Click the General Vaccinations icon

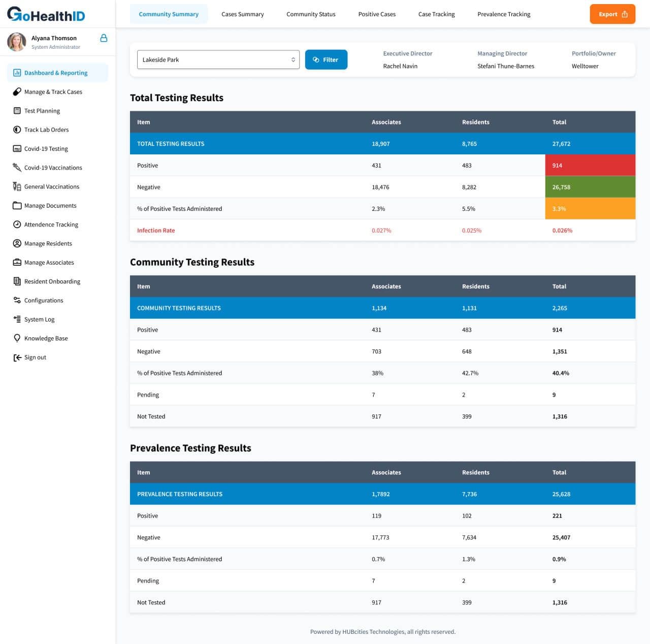point(17,186)
